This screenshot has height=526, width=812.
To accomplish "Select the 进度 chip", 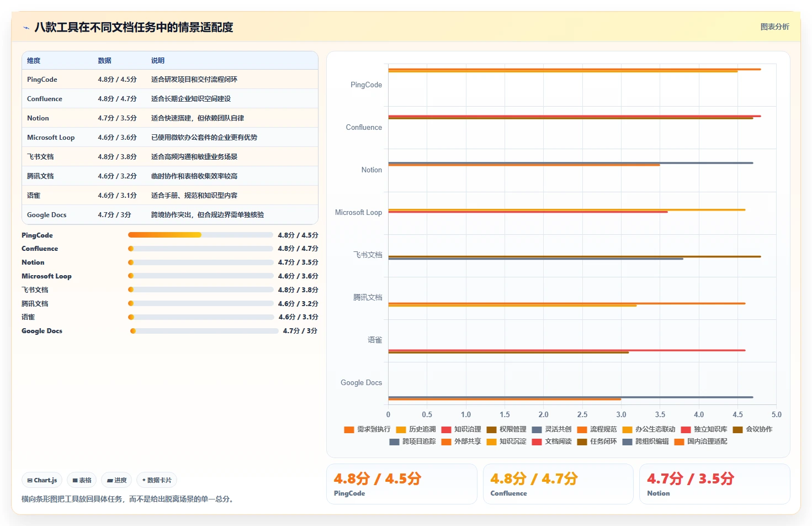I will coord(117,480).
